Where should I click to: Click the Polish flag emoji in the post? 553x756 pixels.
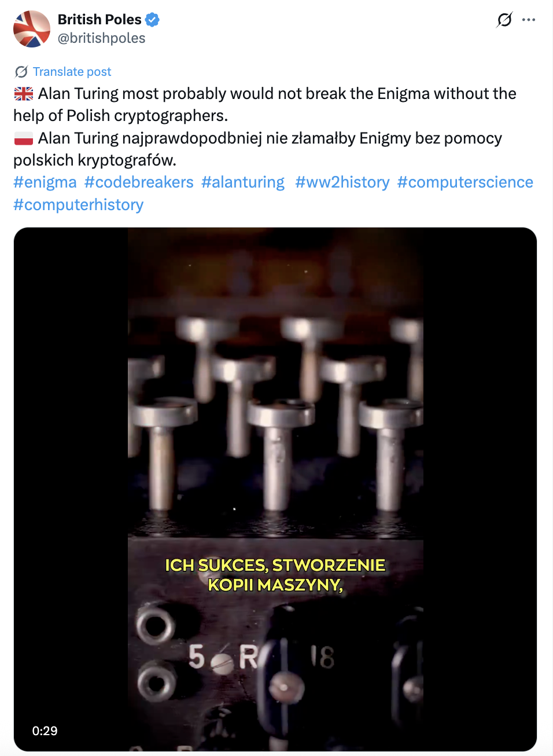tap(22, 137)
